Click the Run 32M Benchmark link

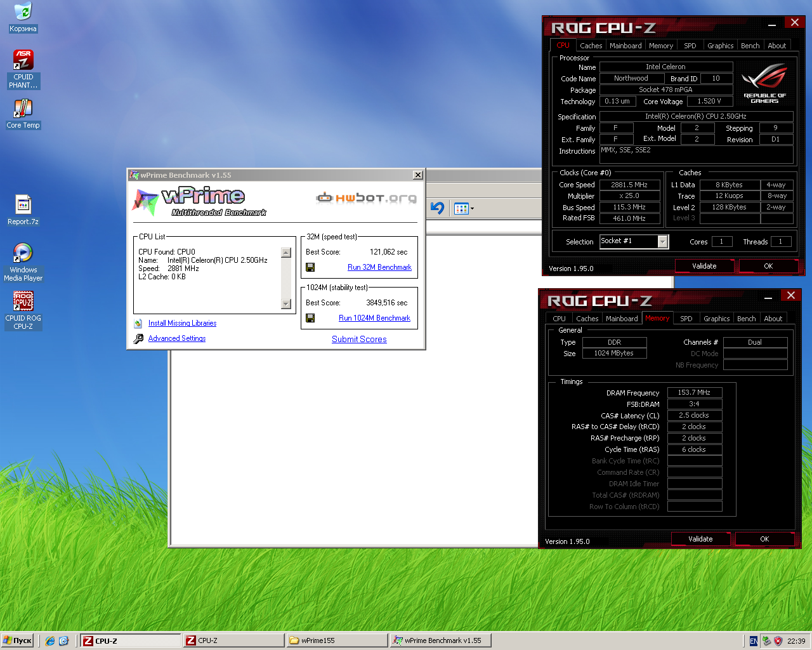(x=379, y=267)
